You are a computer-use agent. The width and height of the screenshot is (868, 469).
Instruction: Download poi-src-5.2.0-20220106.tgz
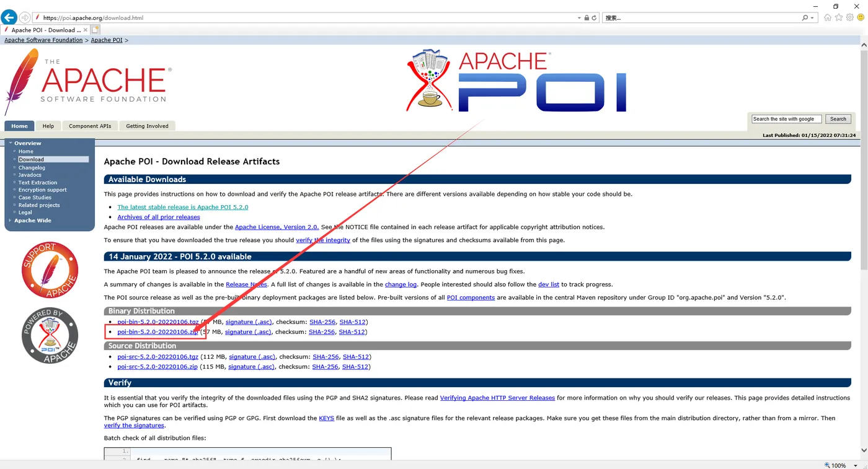tap(157, 357)
